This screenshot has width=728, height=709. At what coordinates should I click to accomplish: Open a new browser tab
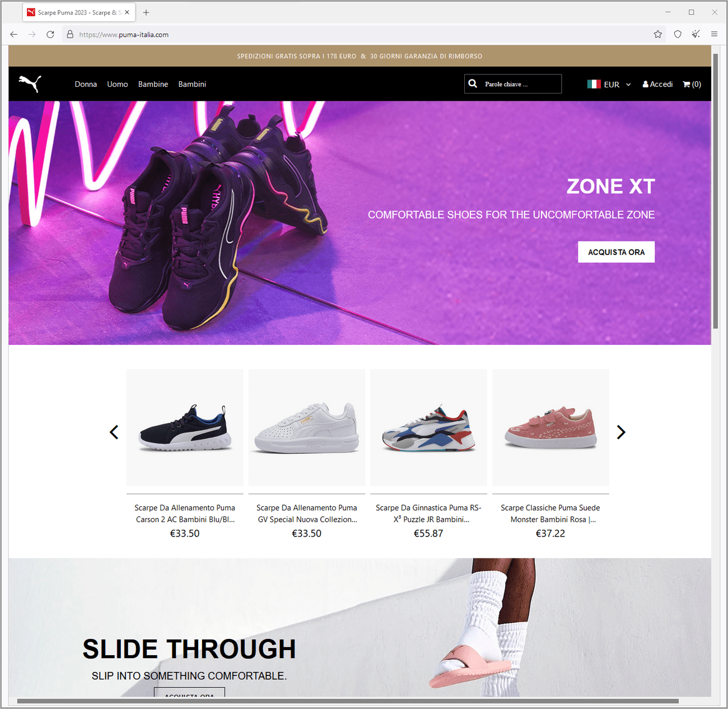(x=146, y=12)
